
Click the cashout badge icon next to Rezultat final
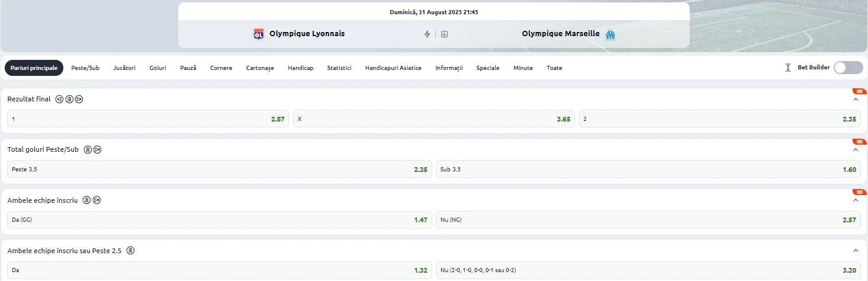79,99
